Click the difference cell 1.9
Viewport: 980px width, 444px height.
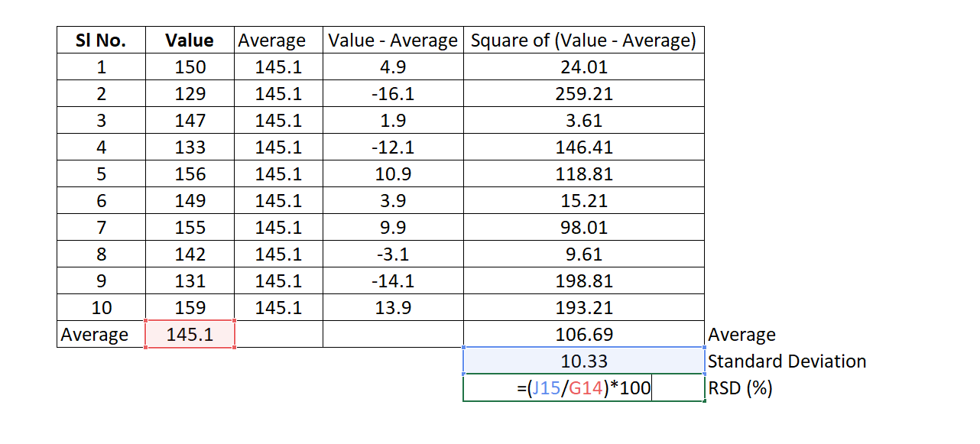(x=393, y=120)
